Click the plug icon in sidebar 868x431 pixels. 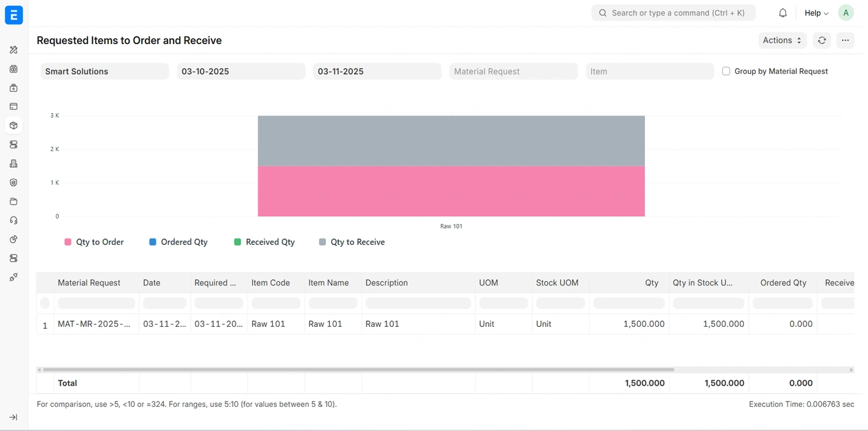pyautogui.click(x=14, y=277)
